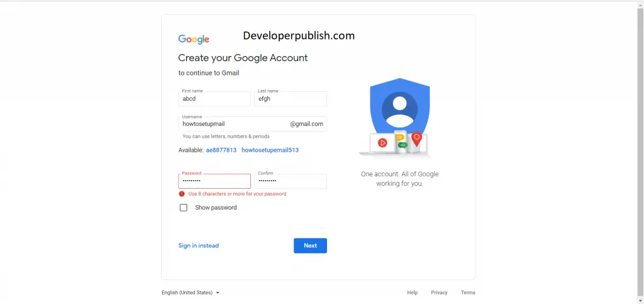
Task: Click the Show password label
Action: (216, 208)
